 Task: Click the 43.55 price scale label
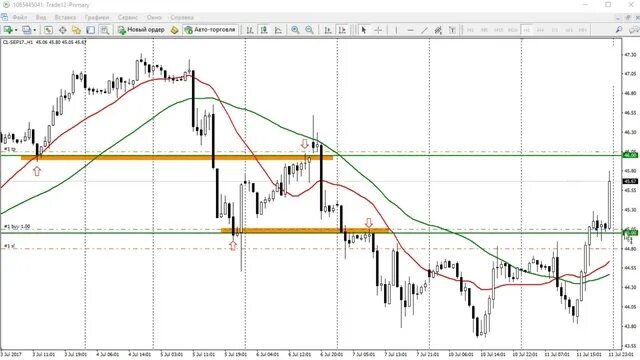click(631, 346)
